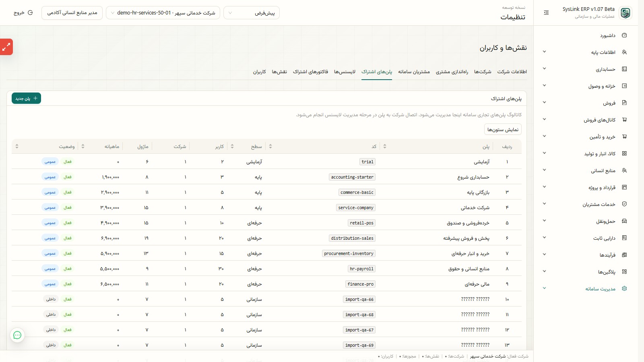The height and width of the screenshot is (362, 644).
Task: Click the commerce-basic code cell
Action: tap(357, 192)
